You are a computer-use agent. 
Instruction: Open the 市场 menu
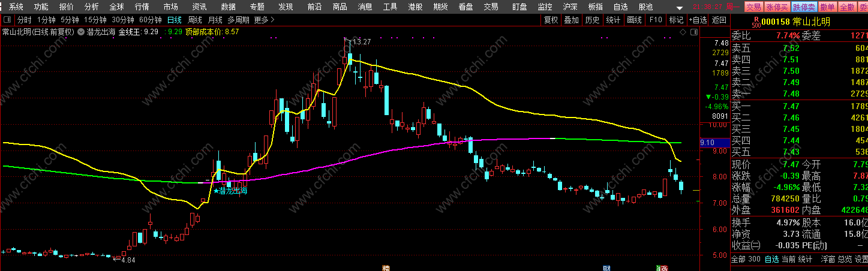pos(171,7)
